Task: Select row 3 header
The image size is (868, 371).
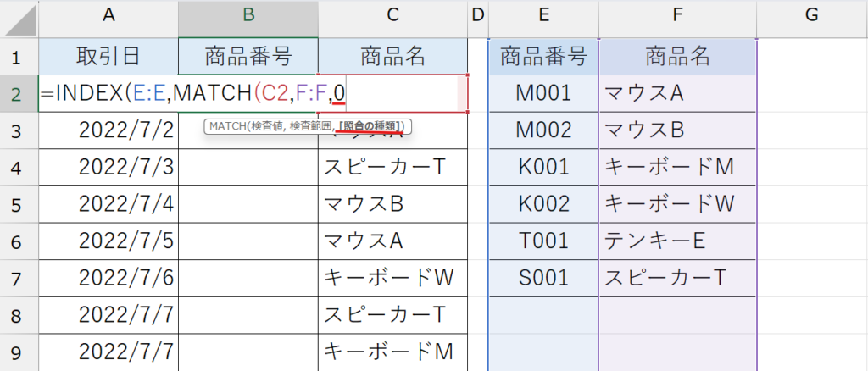Action: (19, 130)
